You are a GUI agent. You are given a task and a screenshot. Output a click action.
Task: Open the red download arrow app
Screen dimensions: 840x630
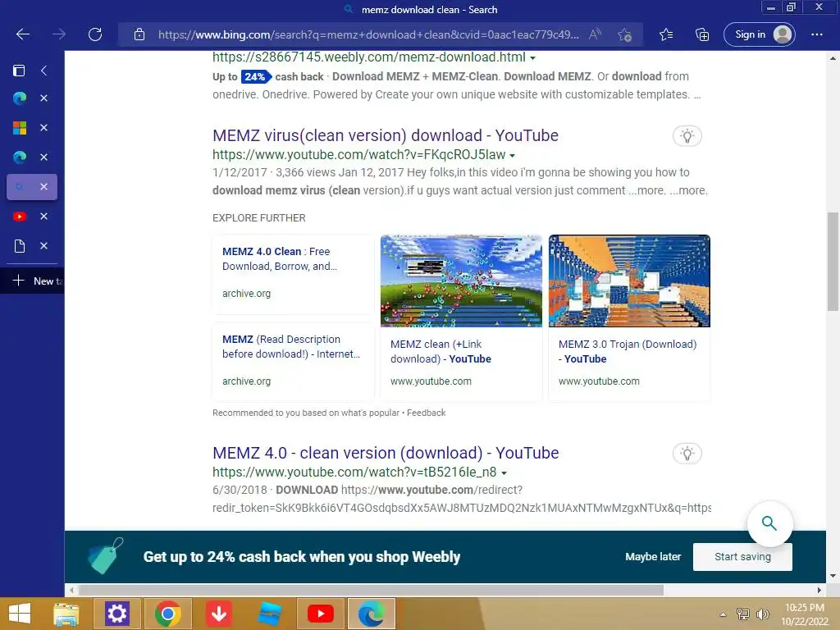tap(218, 614)
